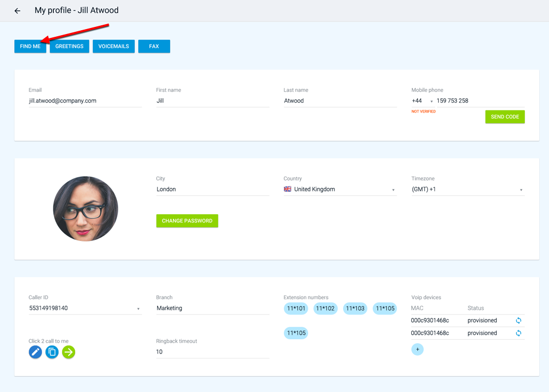549x392 pixels.
Task: Click the MAC column header
Action: [417, 308]
